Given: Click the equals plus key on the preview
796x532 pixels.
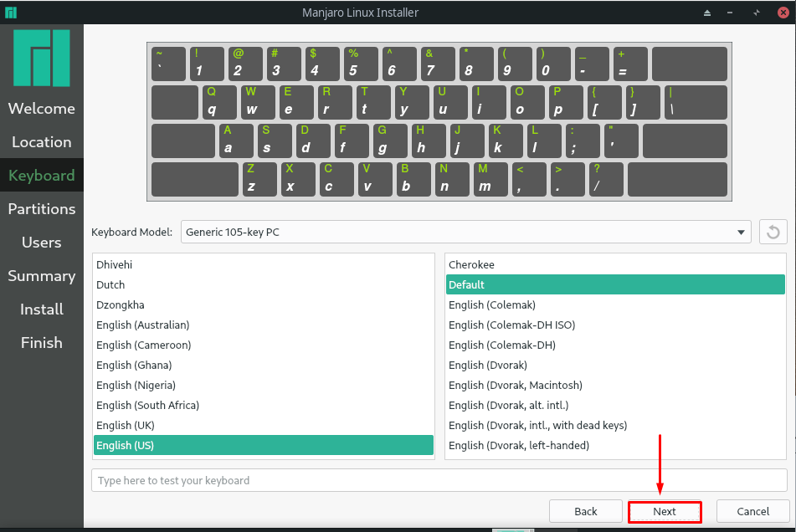Looking at the screenshot, I should click(x=630, y=64).
